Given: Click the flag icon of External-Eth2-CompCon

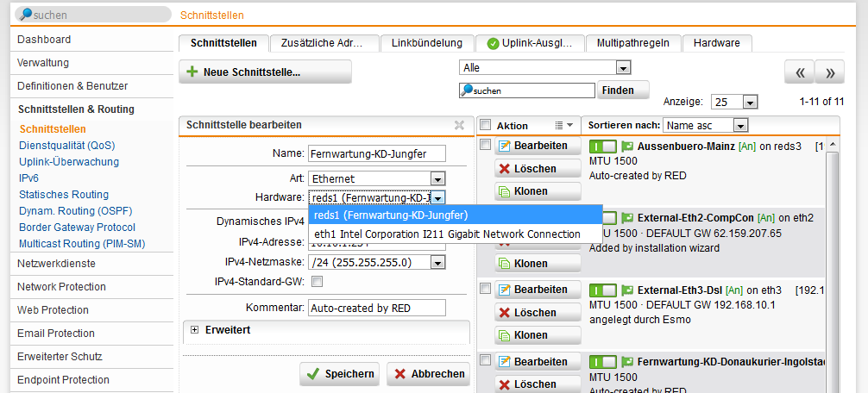Looking at the screenshot, I should pos(626,218).
